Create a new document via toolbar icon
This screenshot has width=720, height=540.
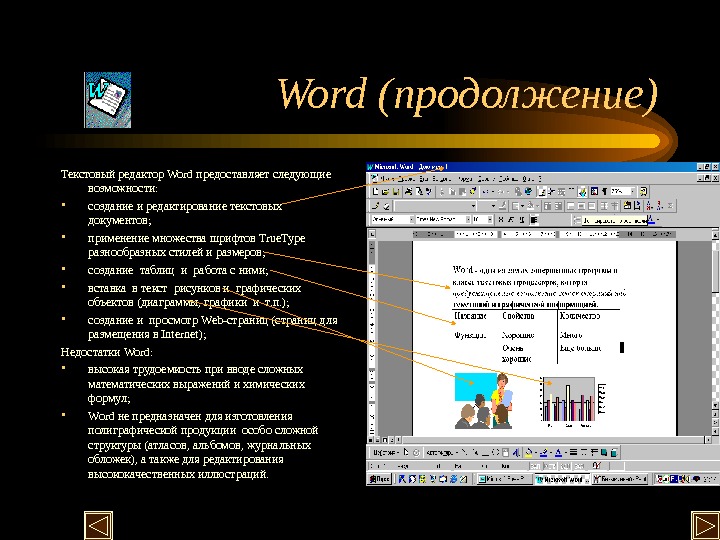tap(376, 192)
